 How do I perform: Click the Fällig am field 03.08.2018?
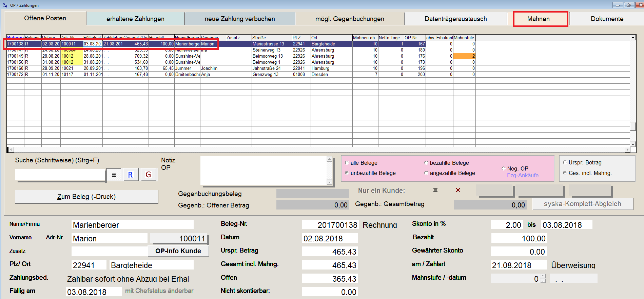(94, 292)
